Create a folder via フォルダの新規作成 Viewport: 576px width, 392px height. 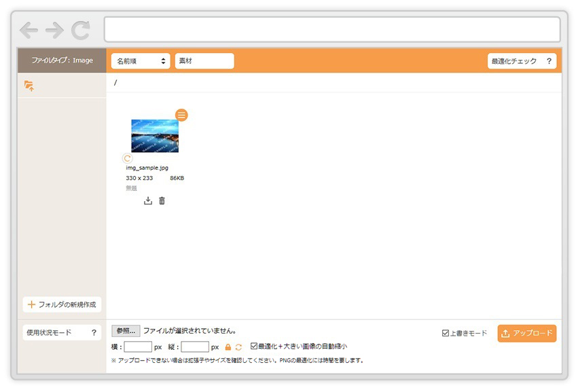[x=62, y=304]
